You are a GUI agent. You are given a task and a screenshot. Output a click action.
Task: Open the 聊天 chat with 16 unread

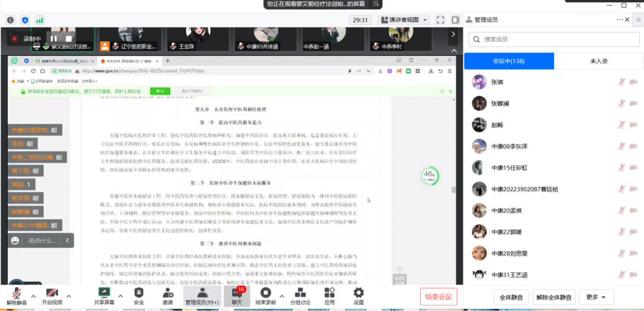click(237, 296)
